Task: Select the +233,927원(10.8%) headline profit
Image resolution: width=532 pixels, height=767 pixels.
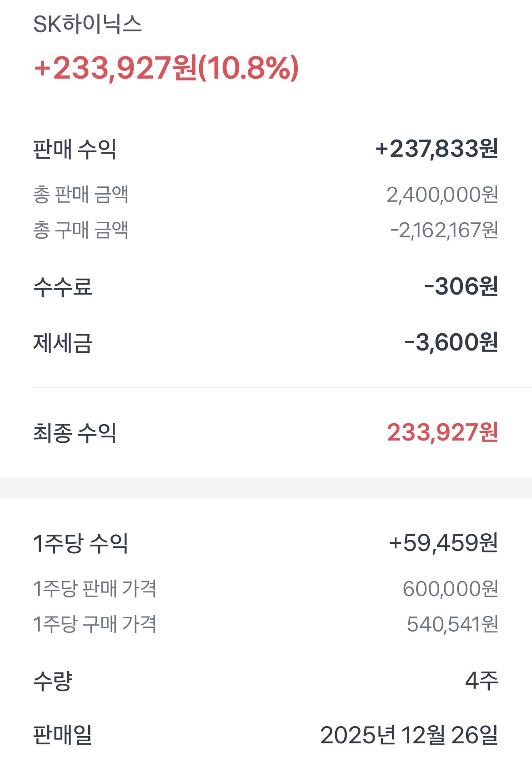Action: [x=166, y=68]
